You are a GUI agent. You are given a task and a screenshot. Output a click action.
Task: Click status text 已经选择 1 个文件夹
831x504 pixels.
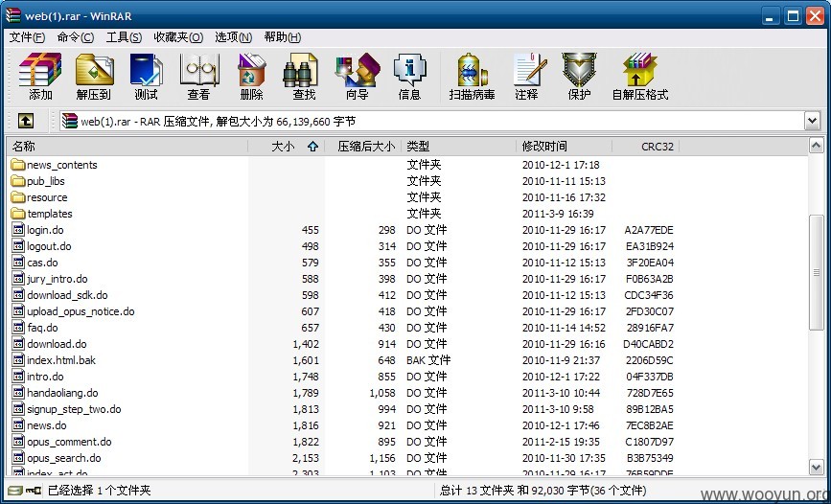point(99,491)
